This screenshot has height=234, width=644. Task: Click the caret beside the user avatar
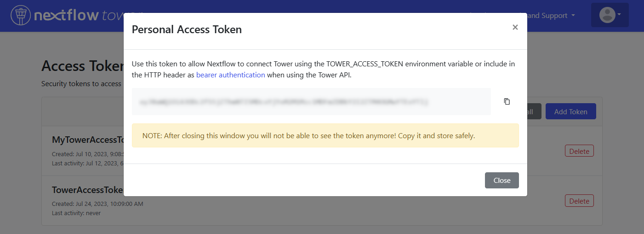coord(619,14)
